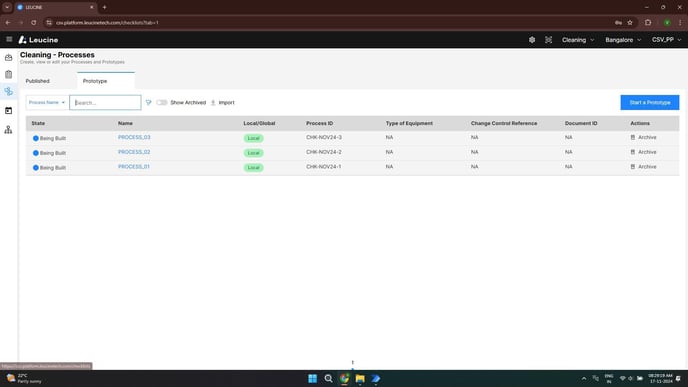Screen dimensions: 688x387
Task: Click the Import text link
Action: (x=226, y=103)
